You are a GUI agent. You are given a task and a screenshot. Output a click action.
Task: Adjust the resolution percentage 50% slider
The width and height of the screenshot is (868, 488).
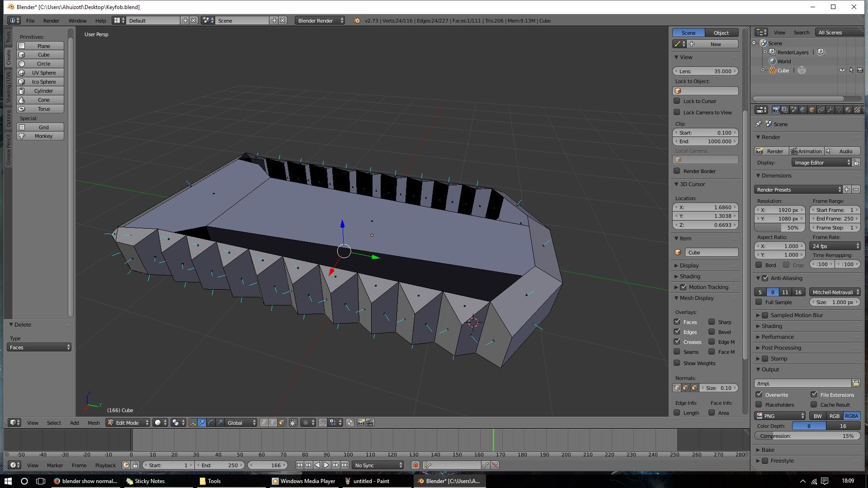click(x=780, y=228)
